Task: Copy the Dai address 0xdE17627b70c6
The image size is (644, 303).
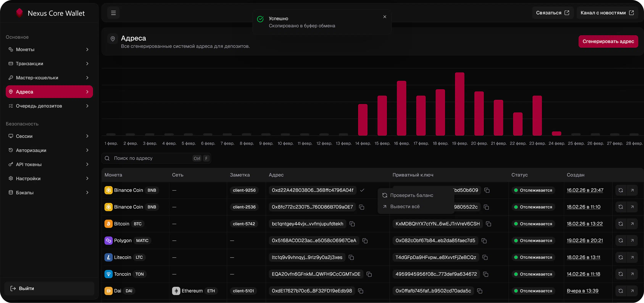Action: [x=360, y=291]
